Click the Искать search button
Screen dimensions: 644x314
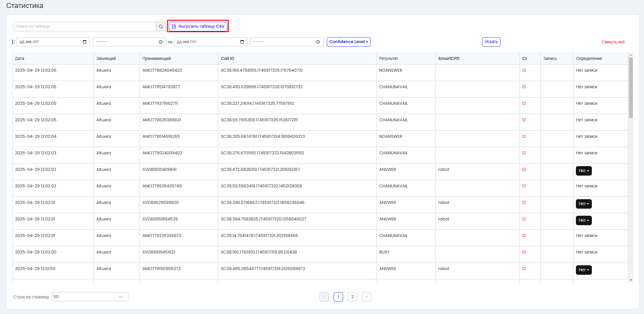click(491, 42)
